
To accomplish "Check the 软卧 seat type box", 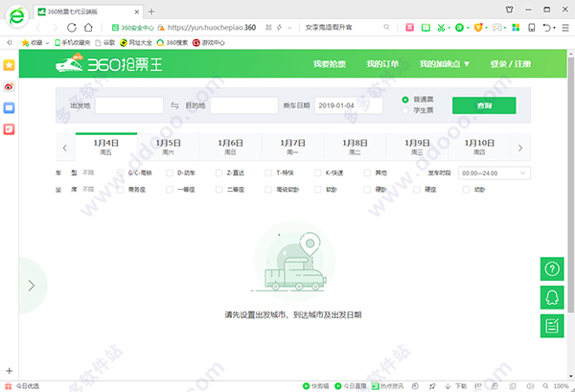I will click(x=318, y=190).
